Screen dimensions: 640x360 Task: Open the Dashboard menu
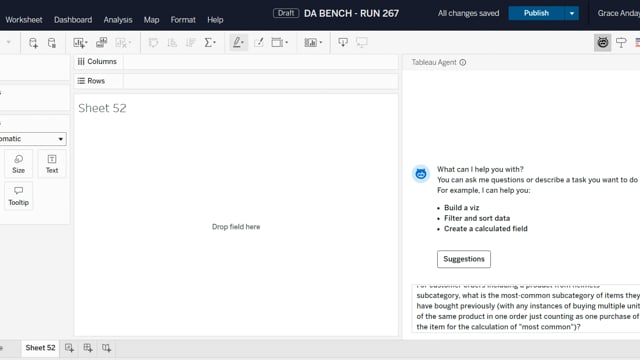coord(73,20)
